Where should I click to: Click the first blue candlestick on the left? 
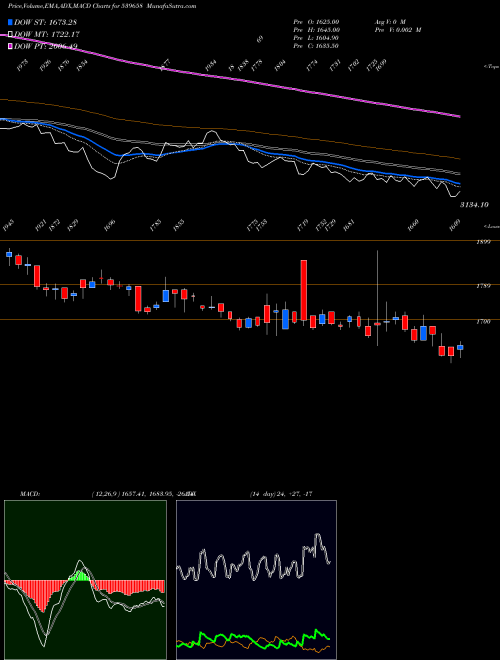[x=9, y=254]
